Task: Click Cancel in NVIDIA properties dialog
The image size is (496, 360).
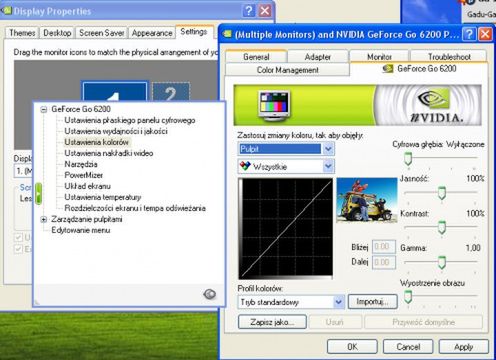Action: coord(408,347)
